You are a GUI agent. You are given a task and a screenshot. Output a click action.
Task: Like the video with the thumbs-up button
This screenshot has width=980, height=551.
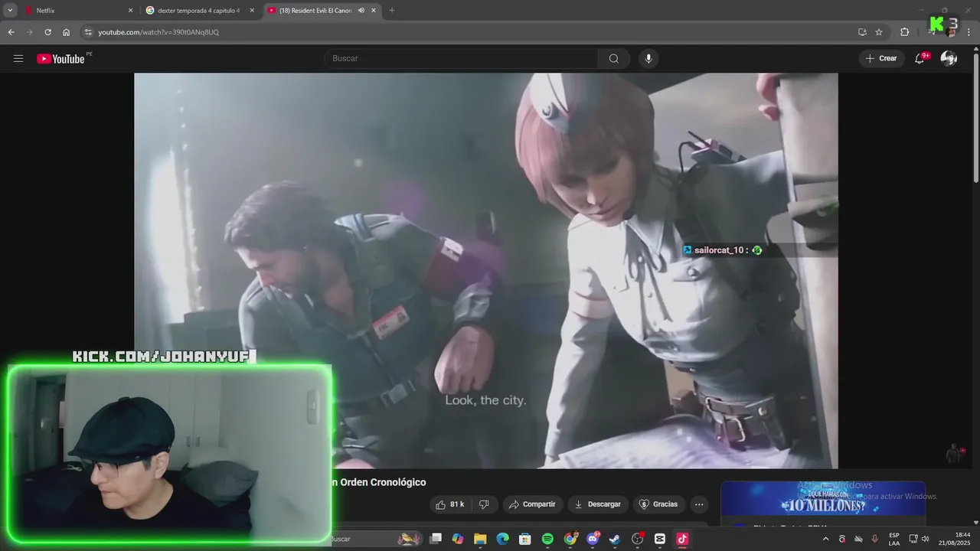tap(449, 504)
